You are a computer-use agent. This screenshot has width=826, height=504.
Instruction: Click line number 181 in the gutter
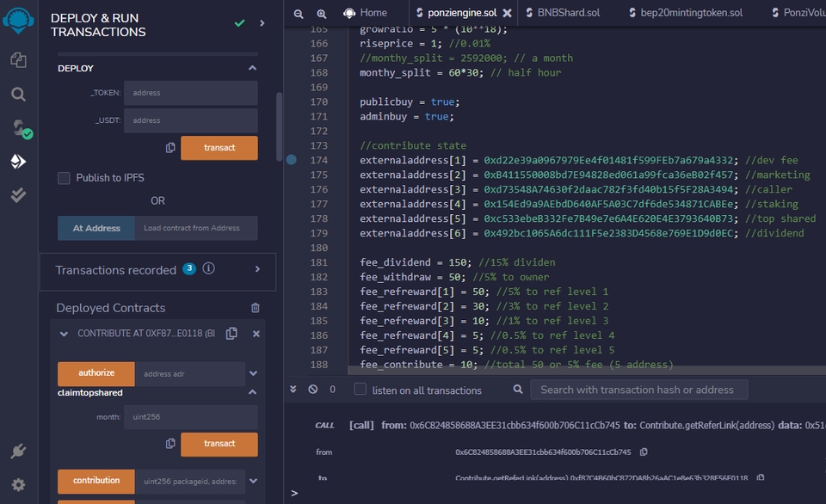[318, 262]
